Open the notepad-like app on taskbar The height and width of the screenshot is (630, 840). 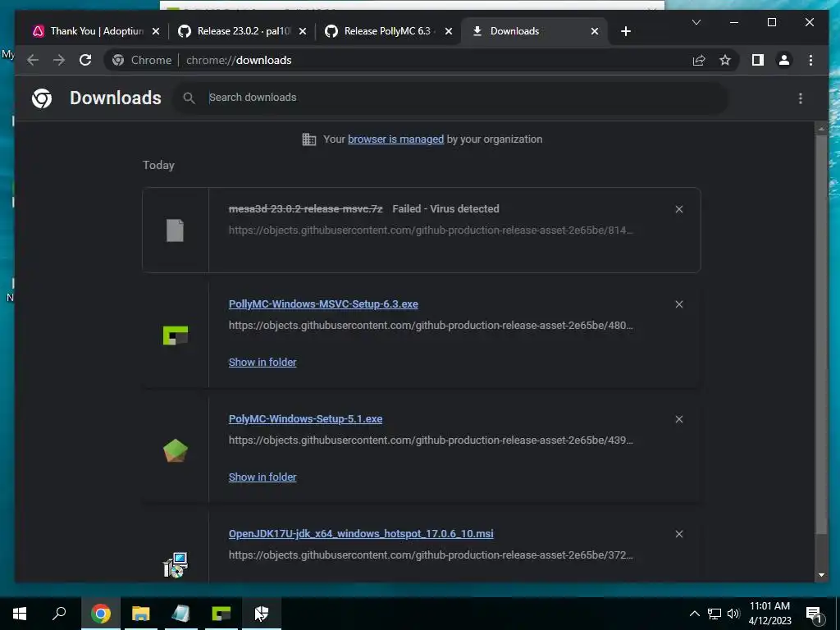click(x=181, y=614)
